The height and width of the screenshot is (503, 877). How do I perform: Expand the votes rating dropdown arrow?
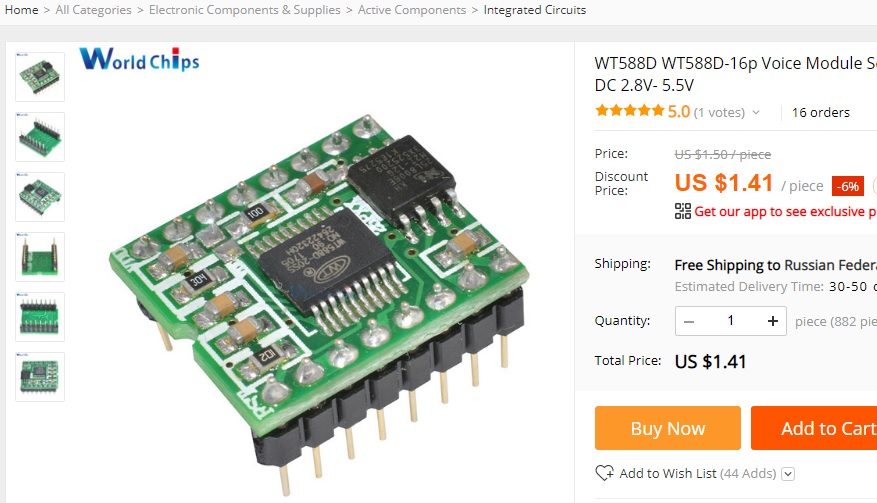[x=756, y=112]
